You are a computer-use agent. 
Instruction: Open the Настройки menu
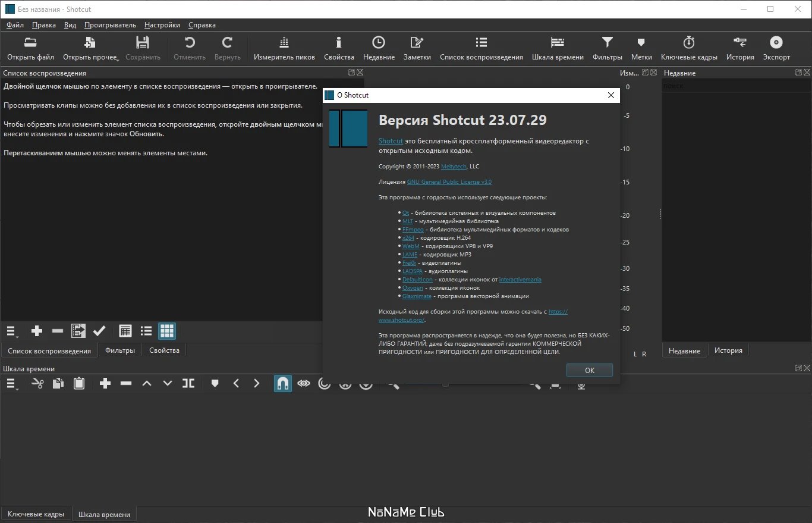[x=162, y=25]
